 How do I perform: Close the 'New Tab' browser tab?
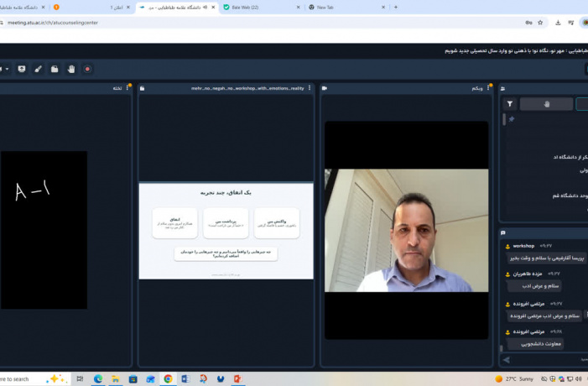pos(382,7)
